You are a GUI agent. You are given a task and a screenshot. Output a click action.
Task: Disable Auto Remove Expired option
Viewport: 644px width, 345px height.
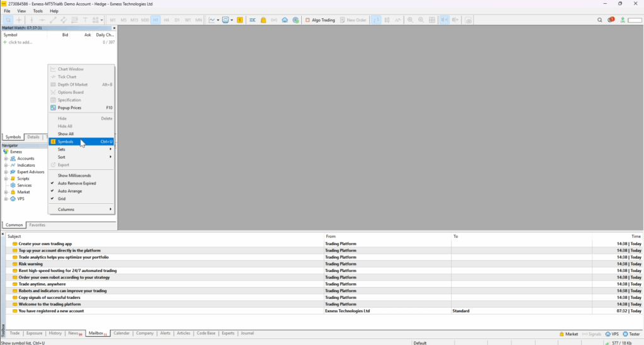pos(77,183)
